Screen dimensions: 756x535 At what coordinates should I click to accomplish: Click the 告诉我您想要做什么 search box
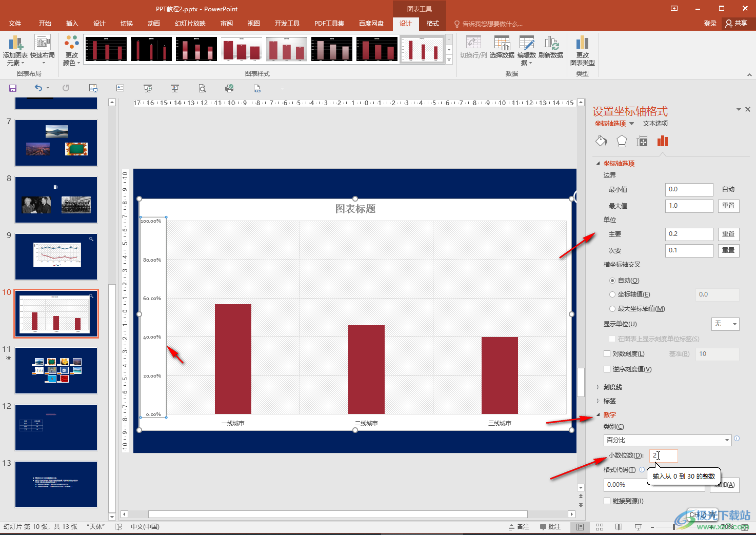pyautogui.click(x=488, y=24)
